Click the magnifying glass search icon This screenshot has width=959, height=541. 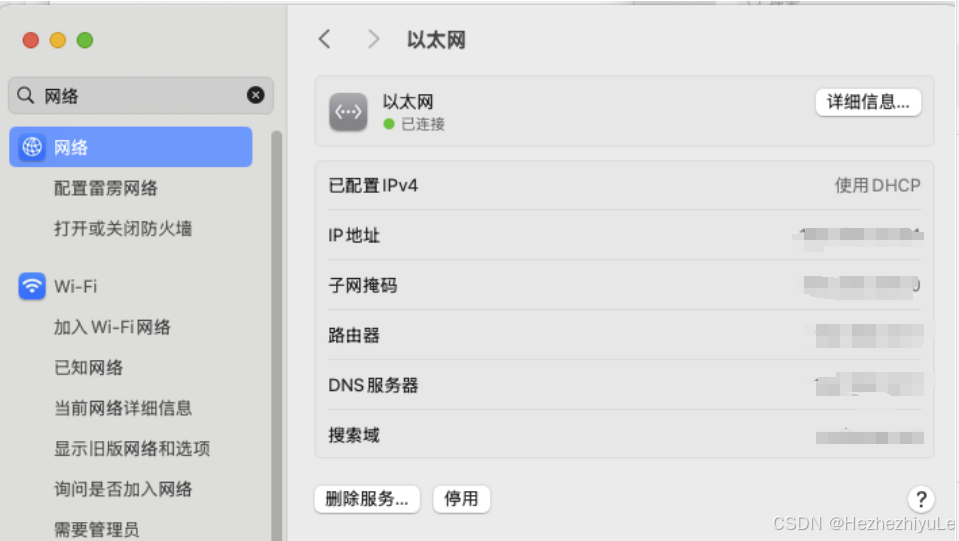[x=25, y=95]
